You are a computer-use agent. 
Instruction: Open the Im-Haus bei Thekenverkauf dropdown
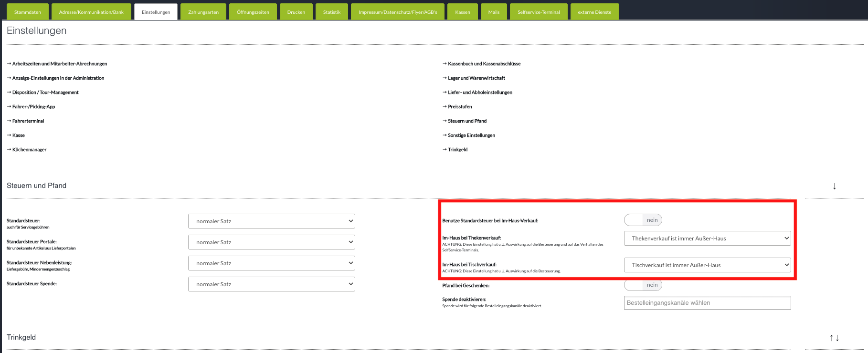click(707, 239)
